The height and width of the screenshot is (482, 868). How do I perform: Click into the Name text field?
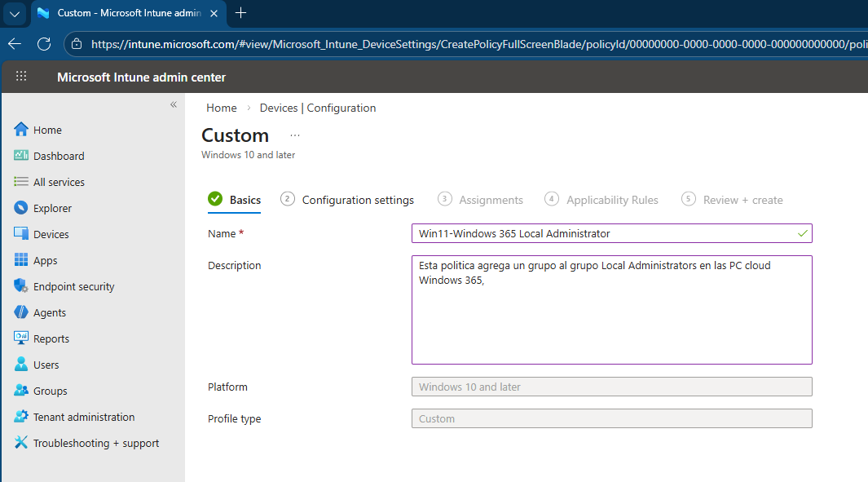[603, 233]
